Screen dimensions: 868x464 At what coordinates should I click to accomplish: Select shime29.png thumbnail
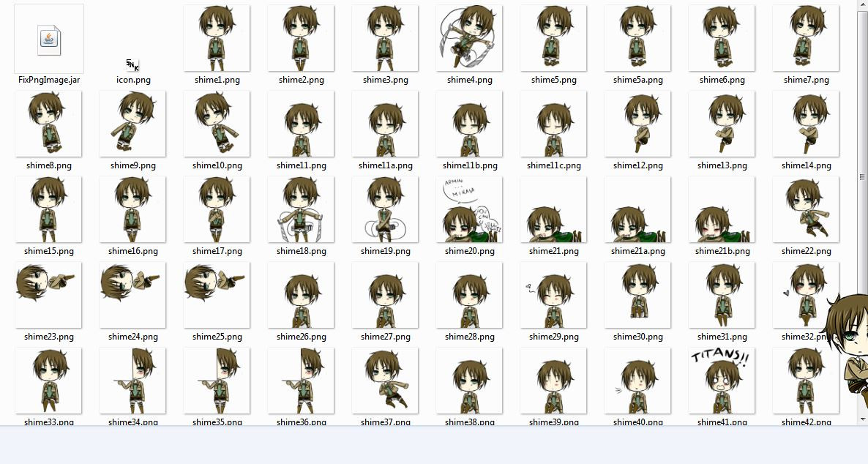pyautogui.click(x=553, y=295)
